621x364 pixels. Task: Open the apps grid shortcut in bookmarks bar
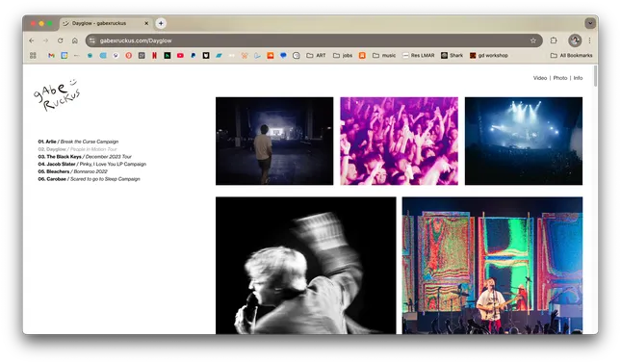pos(33,56)
